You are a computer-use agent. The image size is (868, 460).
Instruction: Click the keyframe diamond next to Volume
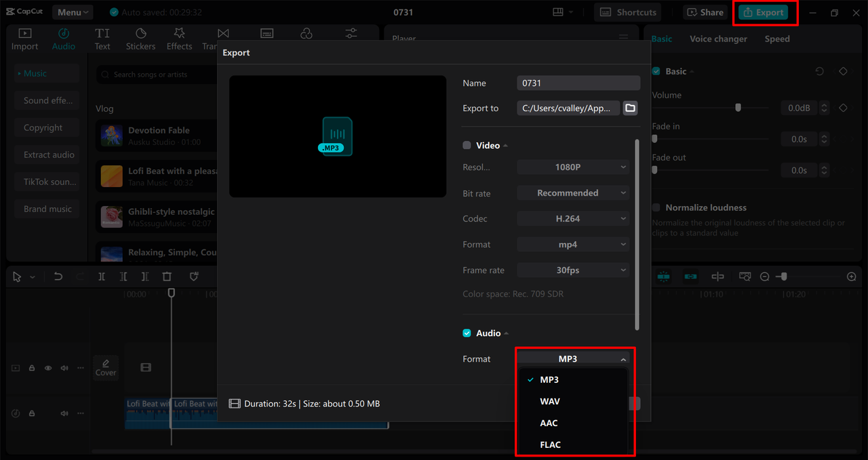coord(843,108)
